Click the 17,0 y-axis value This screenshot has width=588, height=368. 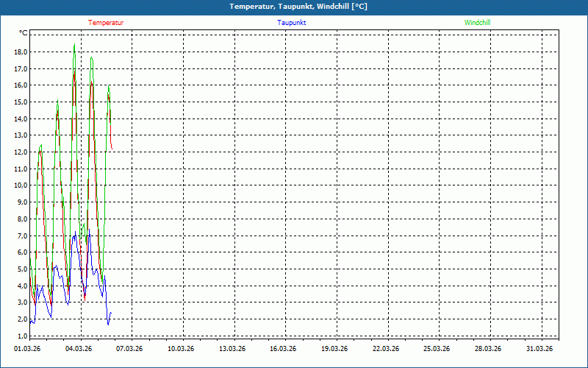pos(21,68)
